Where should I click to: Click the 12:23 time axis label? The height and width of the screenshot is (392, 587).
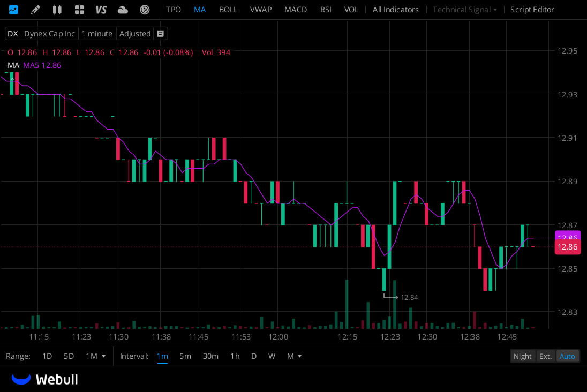point(390,337)
